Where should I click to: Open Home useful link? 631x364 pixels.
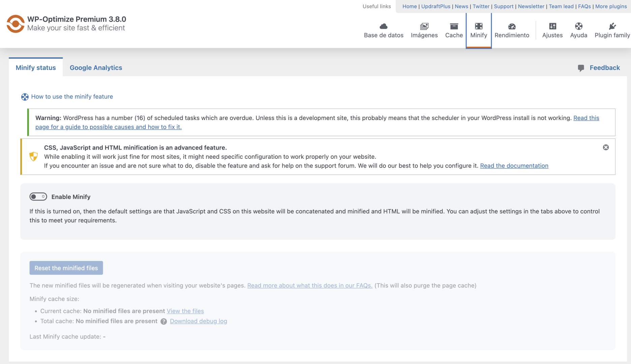pyautogui.click(x=410, y=6)
